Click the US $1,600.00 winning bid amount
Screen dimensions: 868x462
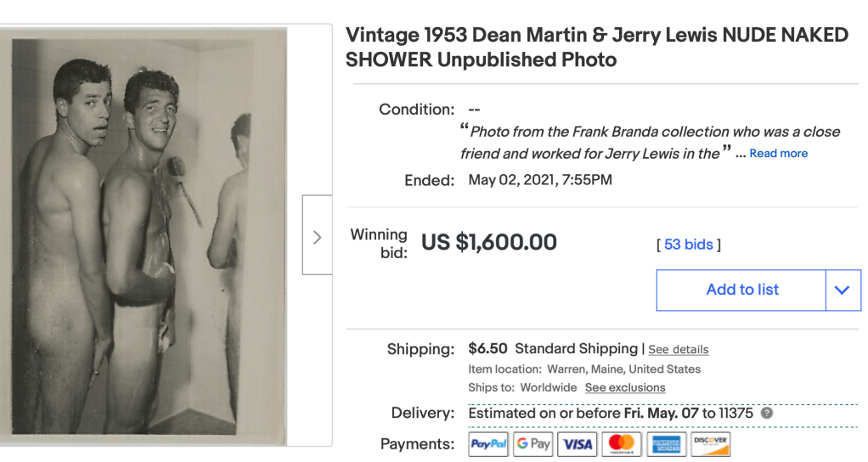[x=489, y=243]
